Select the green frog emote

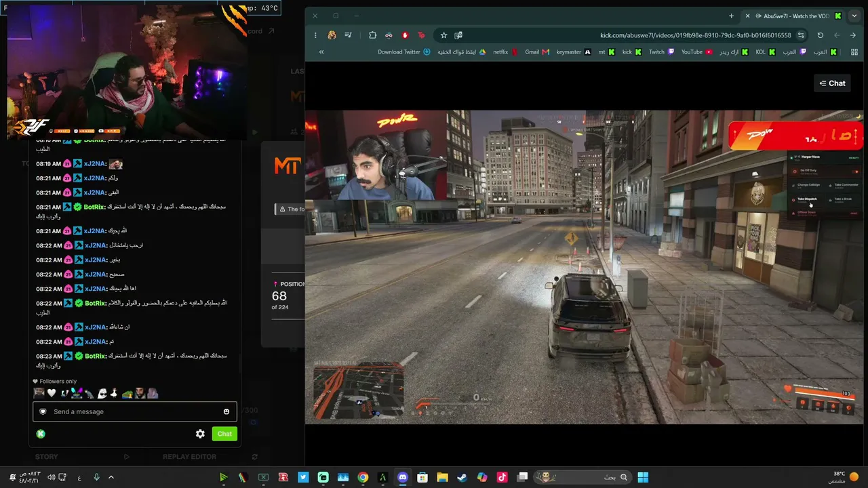(x=127, y=393)
